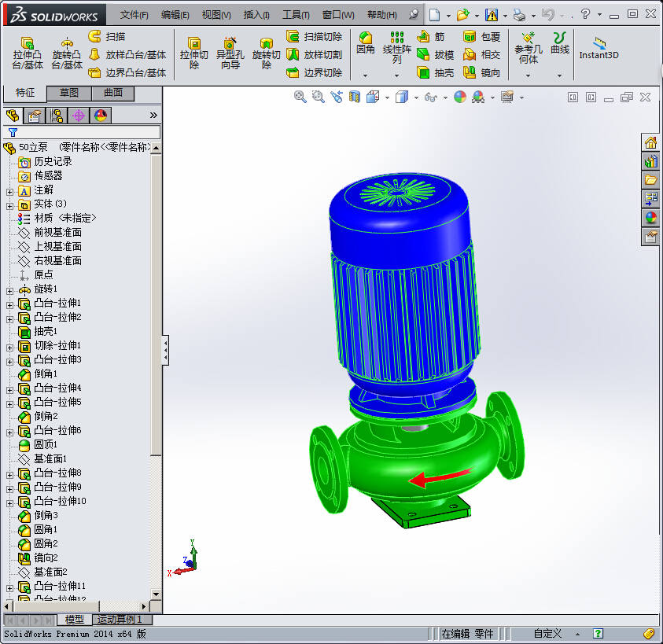Open the DisplayManager tab icon

(x=101, y=116)
